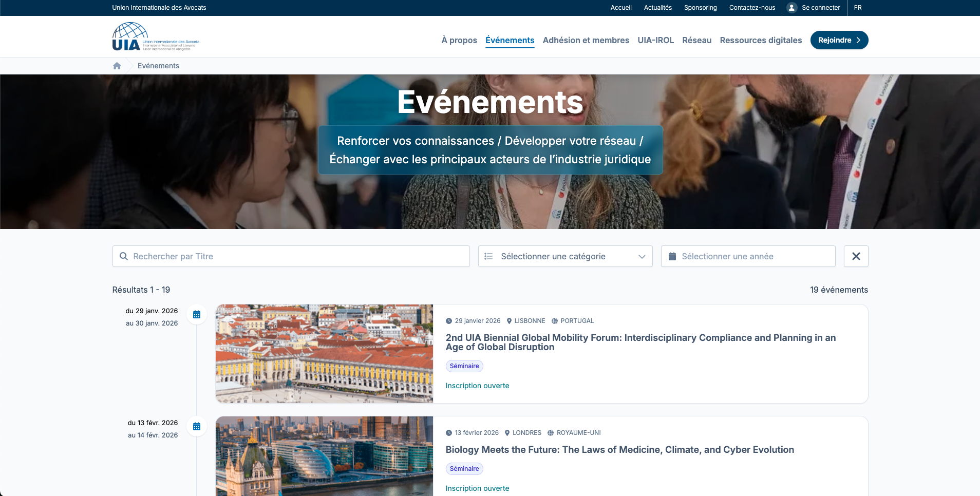
Task: Click 'Se connecter' to log in
Action: coord(820,8)
